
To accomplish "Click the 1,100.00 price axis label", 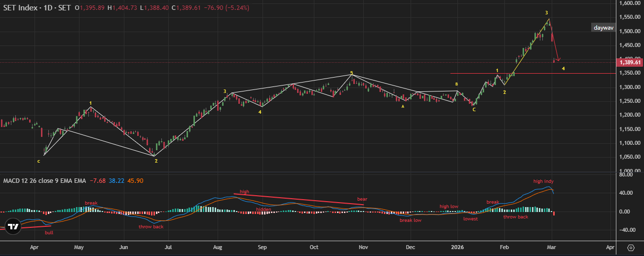I will pos(630,143).
